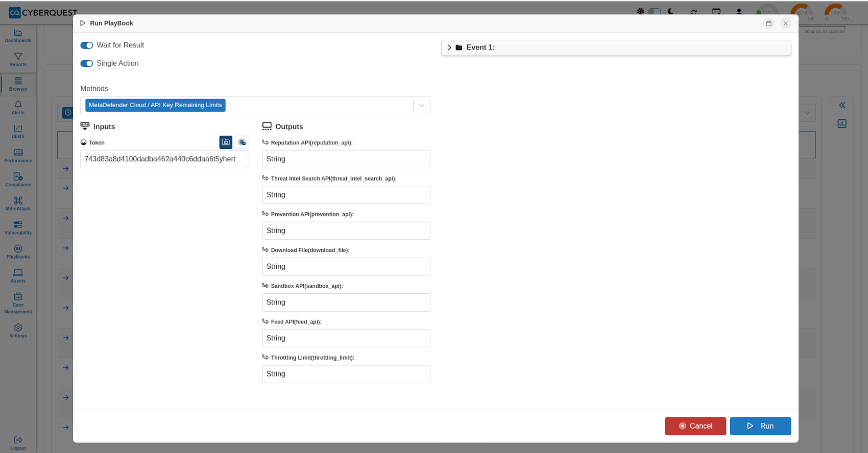This screenshot has width=868, height=453.
Task: Open UEBA in the sidebar
Action: 18,132
